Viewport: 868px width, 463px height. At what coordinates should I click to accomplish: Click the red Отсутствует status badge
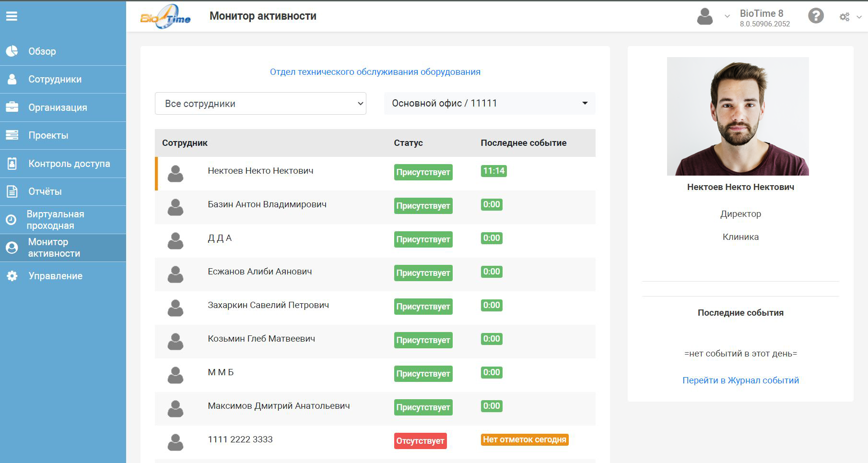point(420,441)
